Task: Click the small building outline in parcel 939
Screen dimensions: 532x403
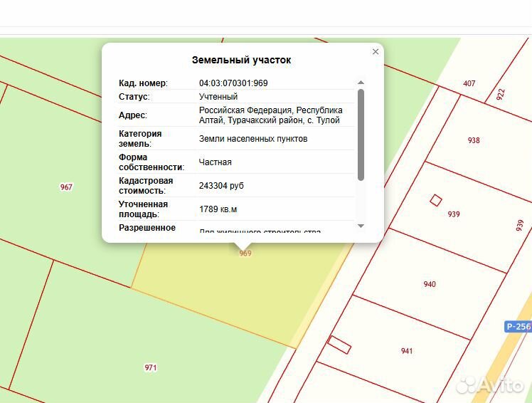Action: [x=436, y=200]
